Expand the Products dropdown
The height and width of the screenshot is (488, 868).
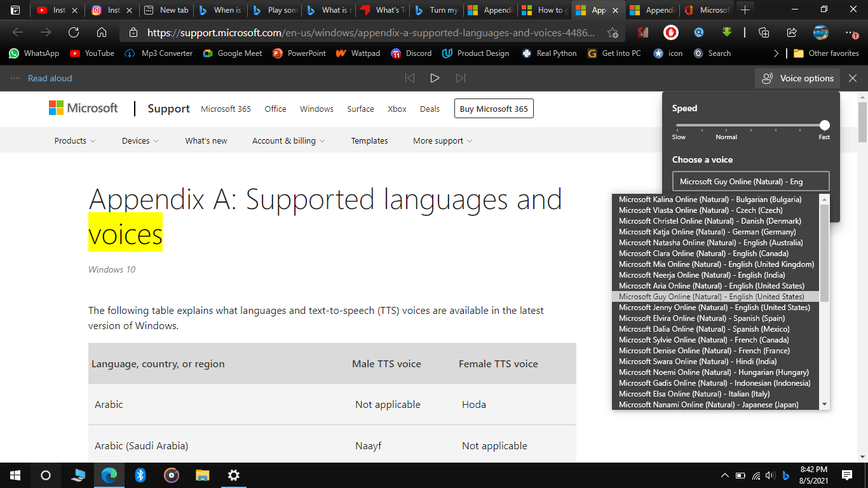75,140
